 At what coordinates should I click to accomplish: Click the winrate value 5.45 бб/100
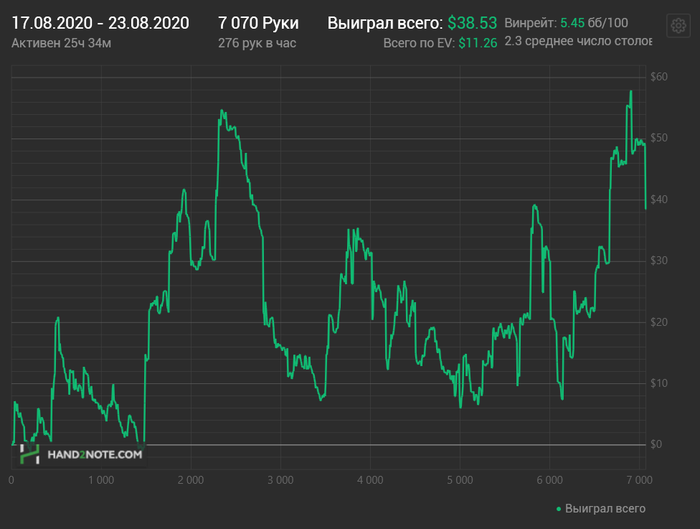594,23
